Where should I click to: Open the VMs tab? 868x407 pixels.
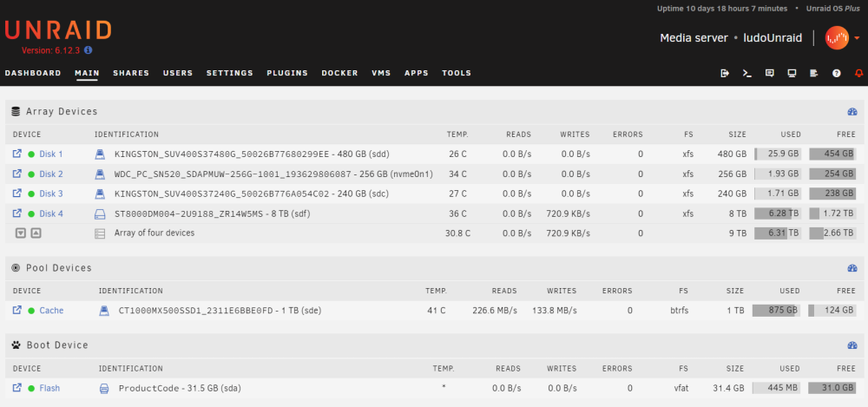381,73
